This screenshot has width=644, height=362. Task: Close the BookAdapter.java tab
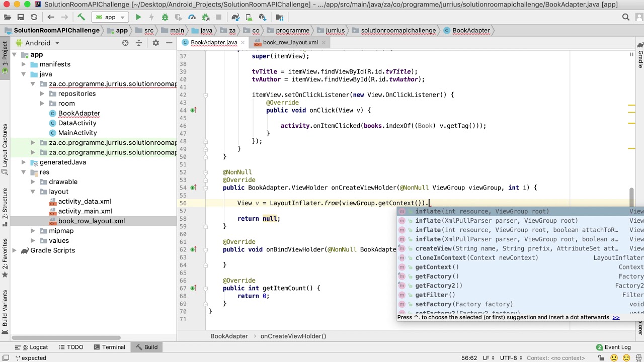tap(244, 42)
